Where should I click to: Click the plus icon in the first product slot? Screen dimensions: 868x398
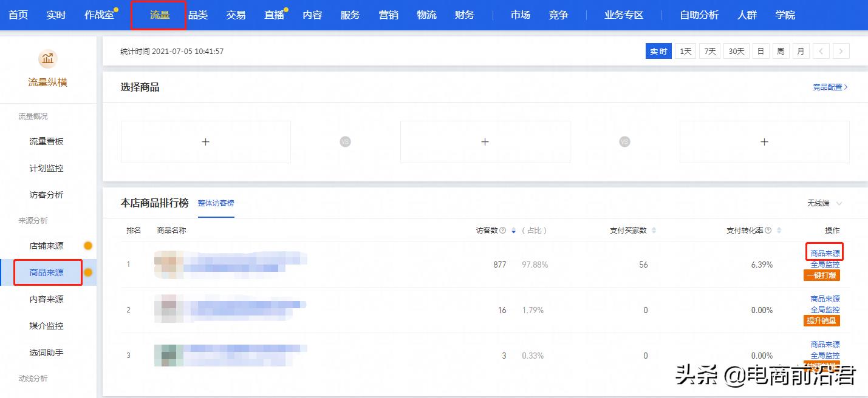pos(205,141)
